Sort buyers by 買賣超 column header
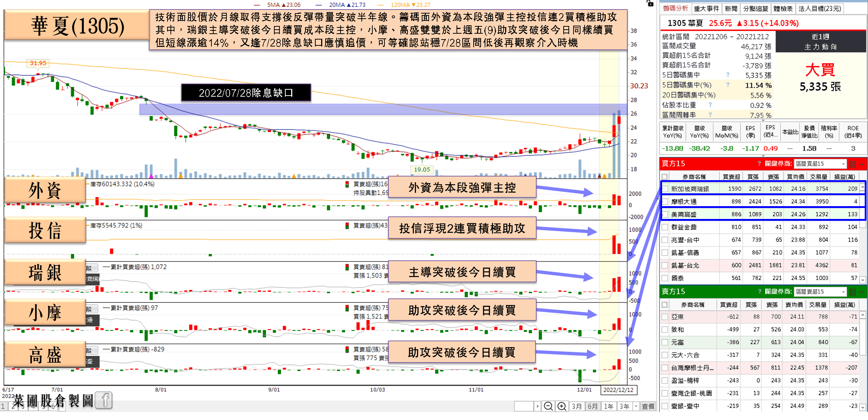The height and width of the screenshot is (420, 868). [x=731, y=177]
